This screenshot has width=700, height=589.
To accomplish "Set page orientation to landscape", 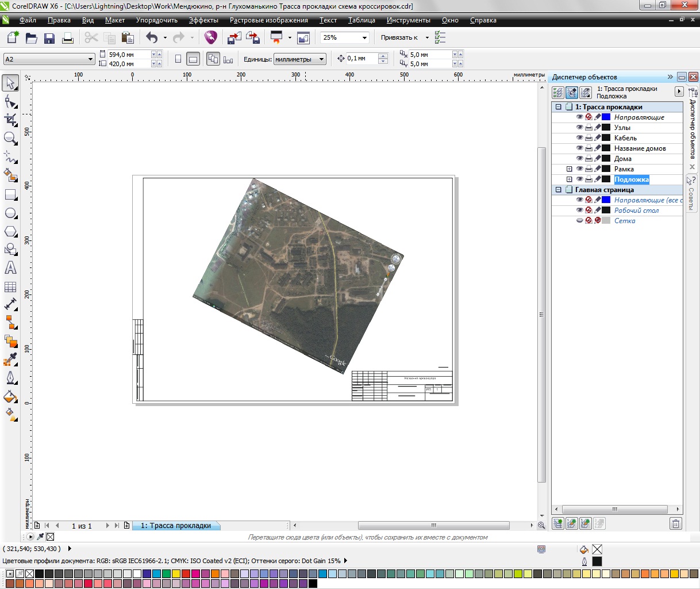I will pos(194,59).
